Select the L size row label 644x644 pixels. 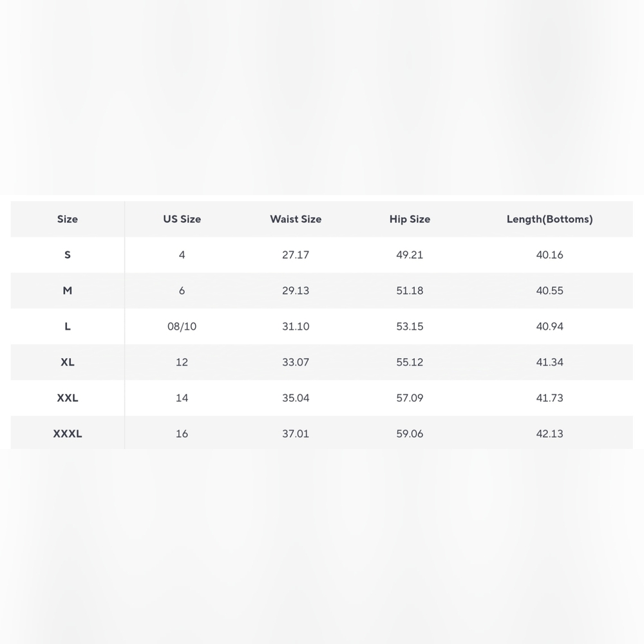coord(68,327)
